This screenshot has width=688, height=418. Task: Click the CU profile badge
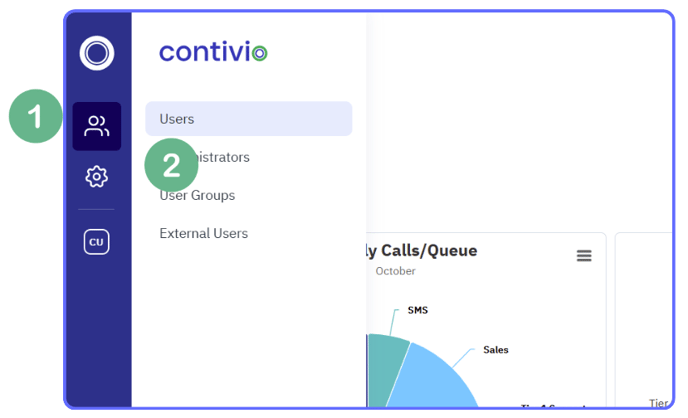[97, 242]
